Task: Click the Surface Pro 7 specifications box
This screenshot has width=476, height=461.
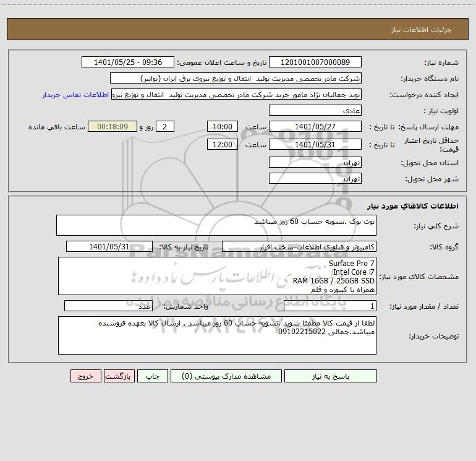Action: coord(217,276)
